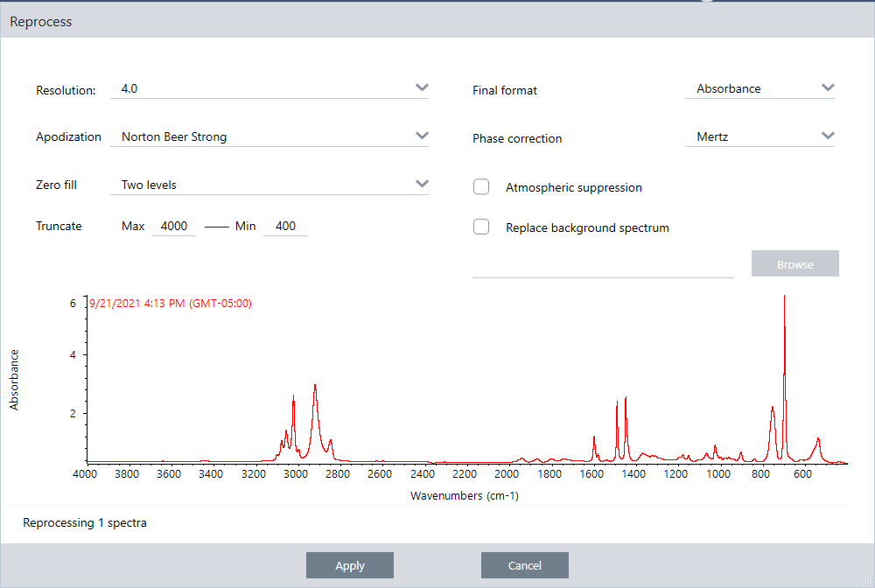Viewport: 875px width, 588px height.
Task: Select the Mertz phase correction value
Action: [x=714, y=136]
